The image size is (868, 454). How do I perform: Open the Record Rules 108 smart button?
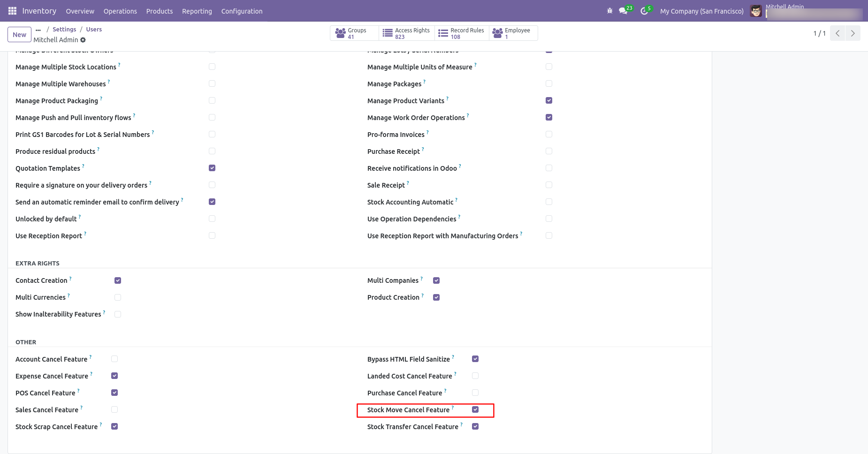tap(462, 33)
